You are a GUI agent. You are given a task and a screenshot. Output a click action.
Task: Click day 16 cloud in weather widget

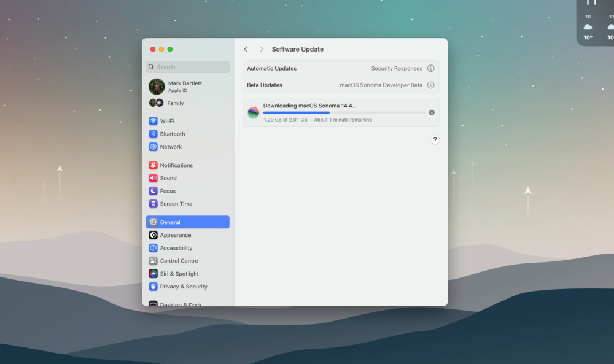(588, 26)
